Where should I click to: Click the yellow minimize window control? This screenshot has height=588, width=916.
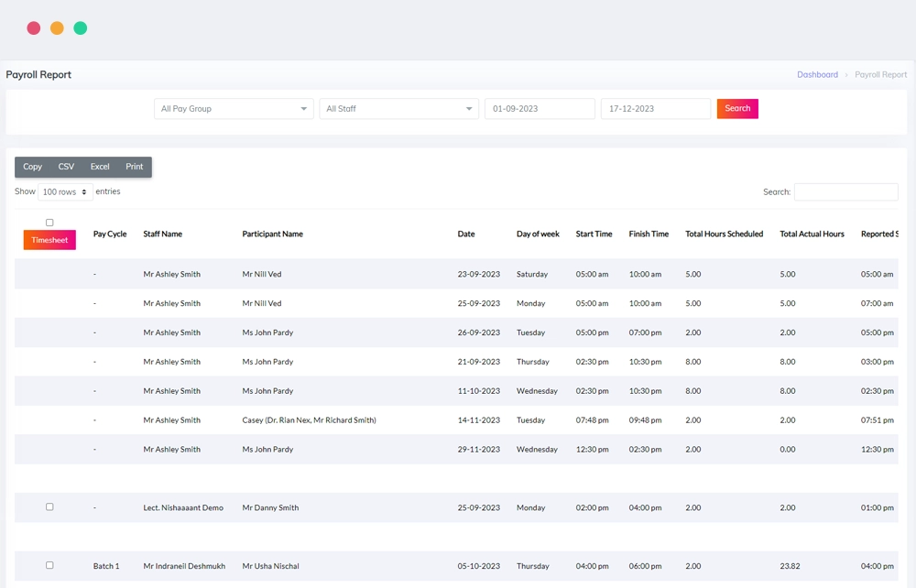click(x=56, y=27)
